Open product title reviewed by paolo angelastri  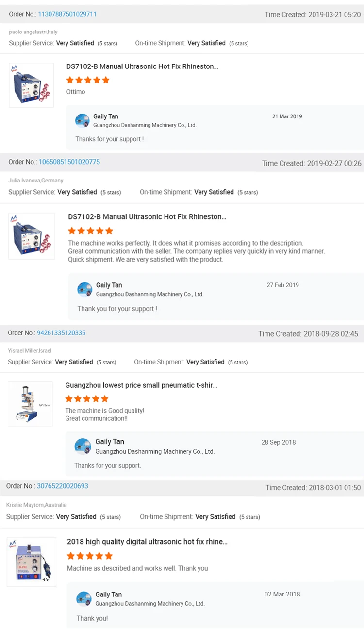click(x=142, y=66)
